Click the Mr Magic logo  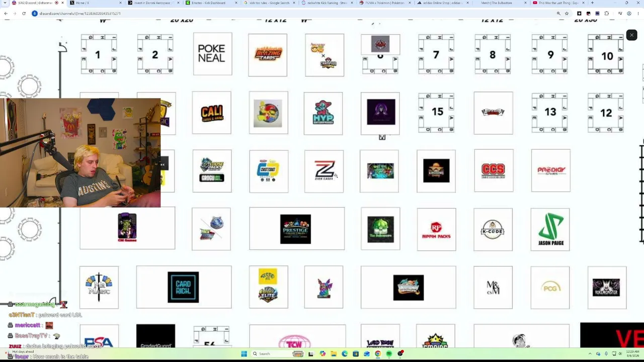(x=99, y=287)
